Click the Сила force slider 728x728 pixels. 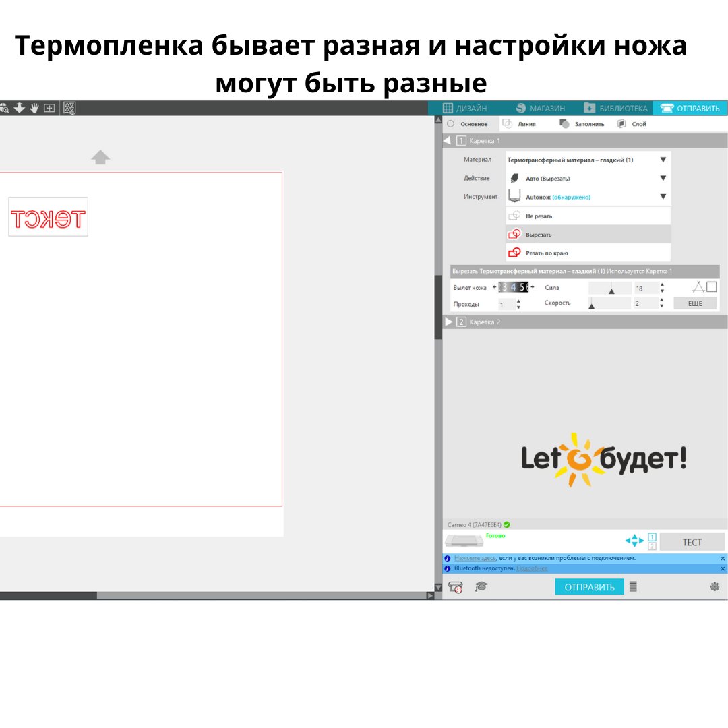pyautogui.click(x=609, y=289)
